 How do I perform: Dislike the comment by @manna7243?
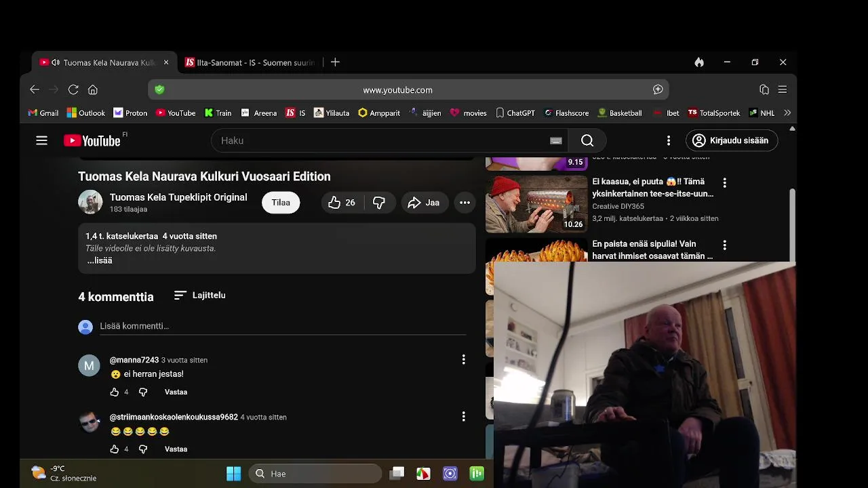tap(143, 392)
